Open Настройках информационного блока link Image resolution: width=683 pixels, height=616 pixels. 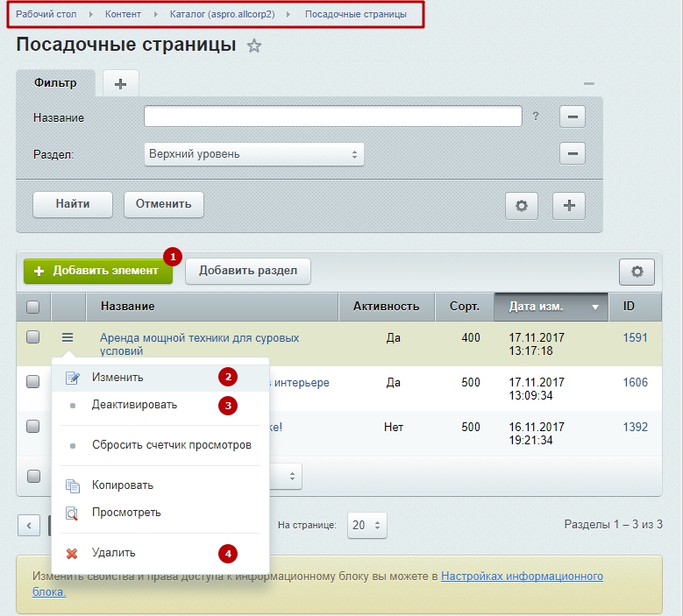[523, 577]
